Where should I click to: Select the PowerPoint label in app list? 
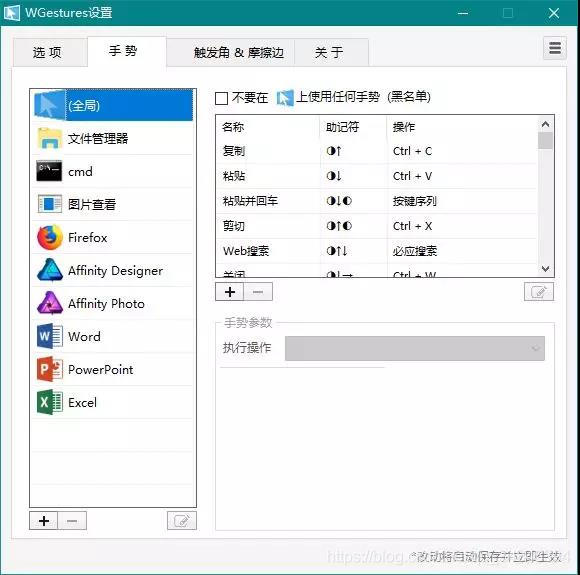101,369
